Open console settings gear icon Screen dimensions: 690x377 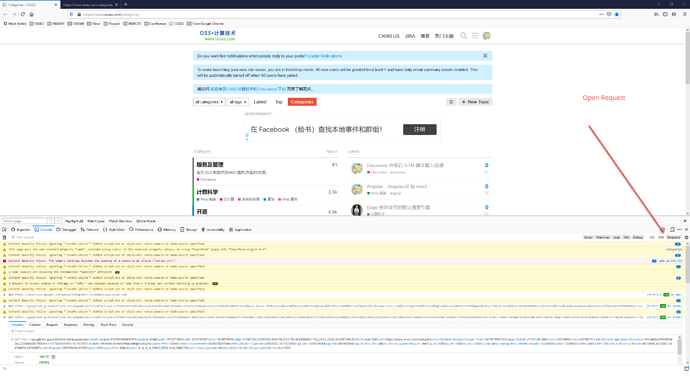coord(686,237)
